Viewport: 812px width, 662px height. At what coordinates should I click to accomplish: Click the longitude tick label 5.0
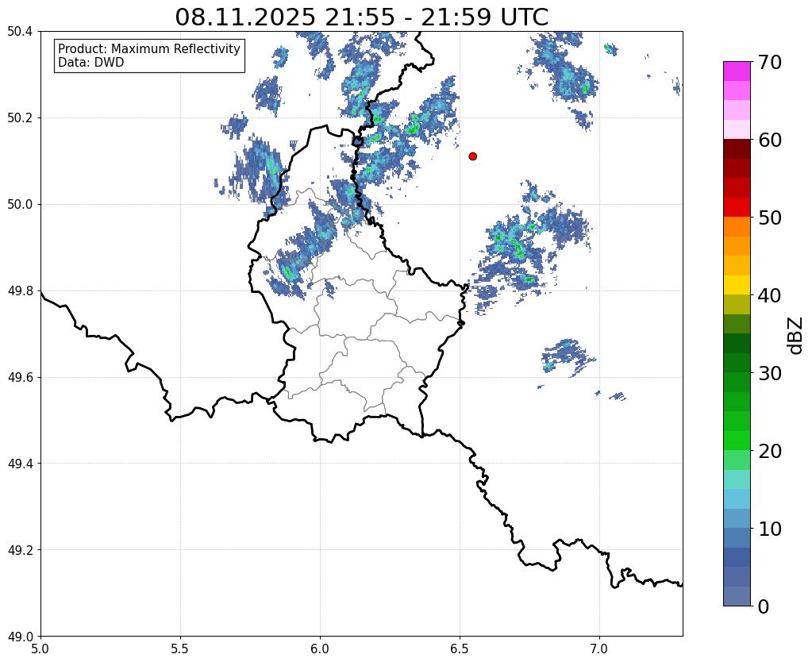tap(40, 649)
